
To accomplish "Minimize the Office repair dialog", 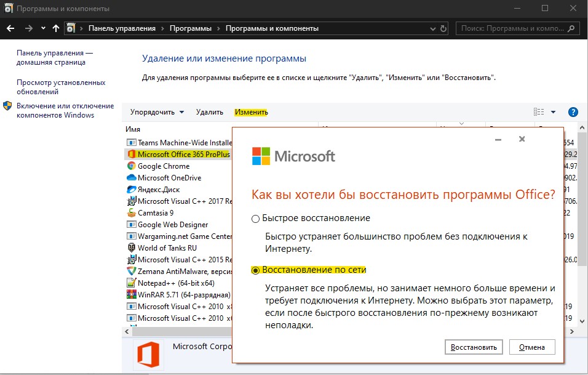I will [x=498, y=139].
